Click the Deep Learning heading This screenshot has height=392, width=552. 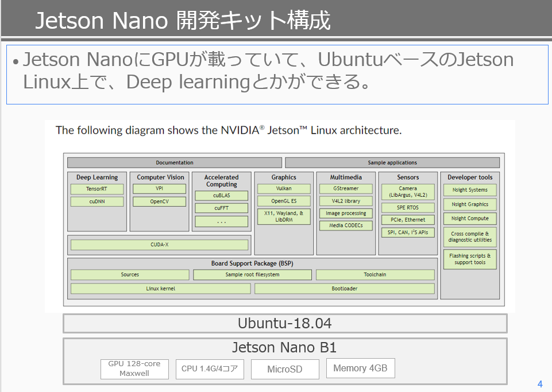pyautogui.click(x=97, y=177)
